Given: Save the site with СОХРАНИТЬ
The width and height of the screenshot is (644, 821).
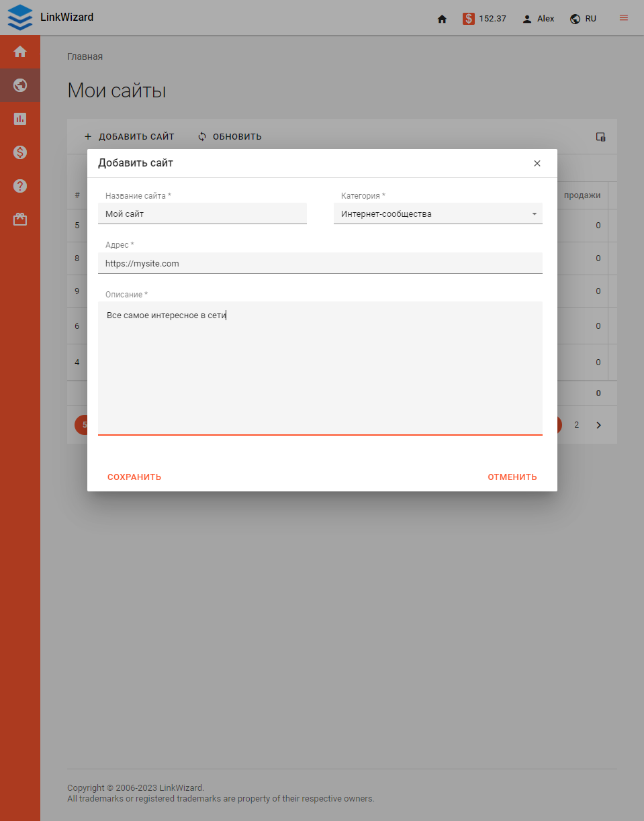Looking at the screenshot, I should point(134,477).
